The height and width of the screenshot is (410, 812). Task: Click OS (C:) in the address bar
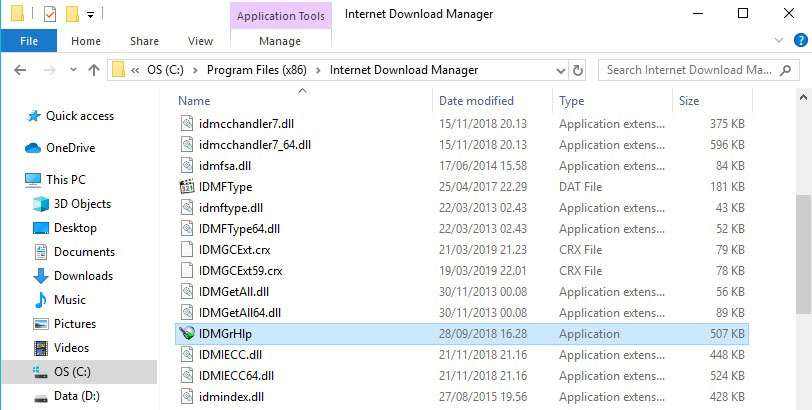pos(165,70)
